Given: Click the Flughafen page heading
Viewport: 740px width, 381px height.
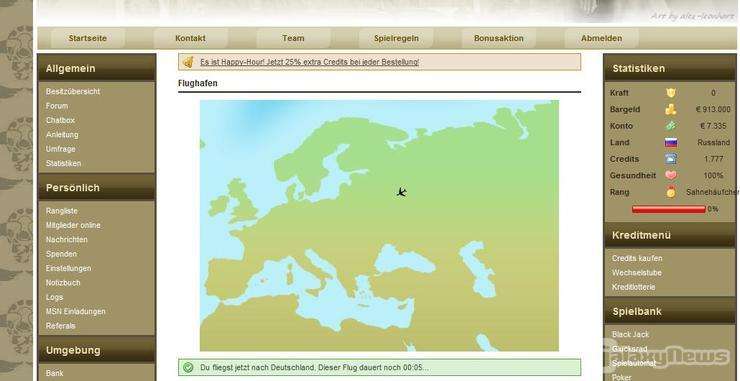Looking at the screenshot, I should 198,83.
